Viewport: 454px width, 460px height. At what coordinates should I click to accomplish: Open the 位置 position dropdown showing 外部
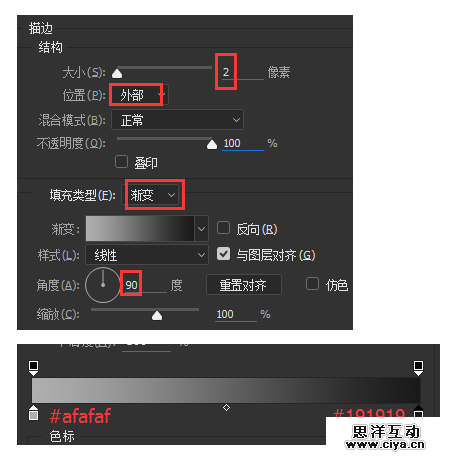click(140, 95)
